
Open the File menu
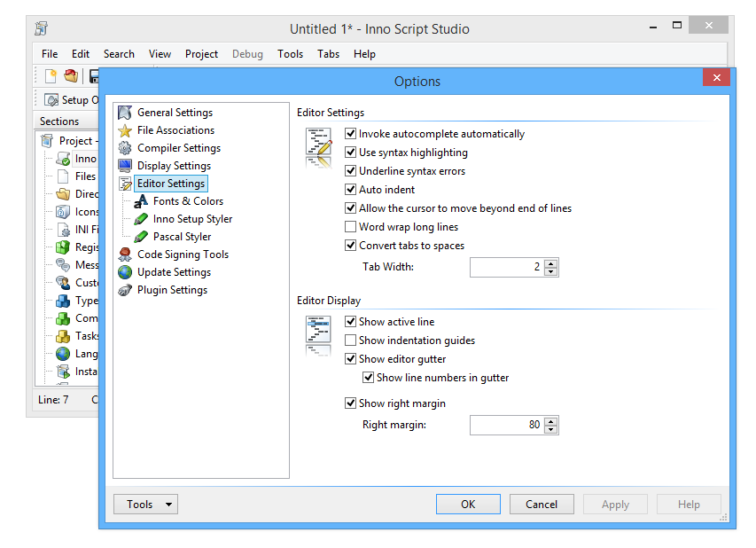pos(50,54)
